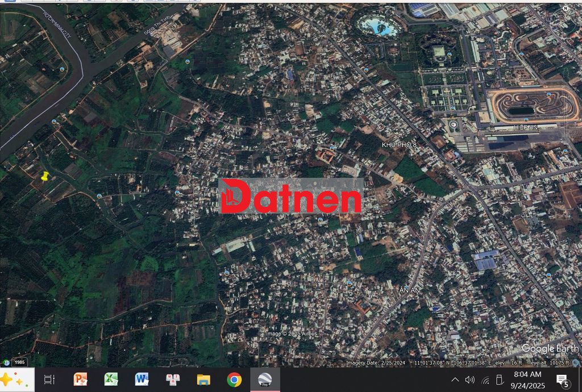Launch Excel from the taskbar
Image resolution: width=582 pixels, height=392 pixels.
(x=111, y=380)
